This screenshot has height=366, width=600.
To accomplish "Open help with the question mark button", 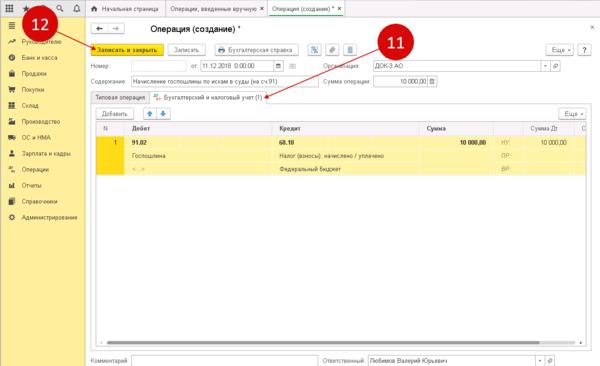I will [x=584, y=50].
